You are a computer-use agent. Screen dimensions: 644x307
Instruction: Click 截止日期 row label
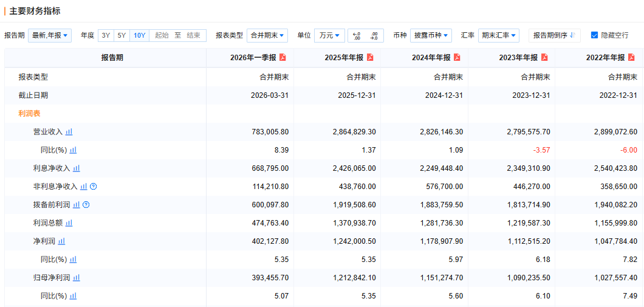33,95
